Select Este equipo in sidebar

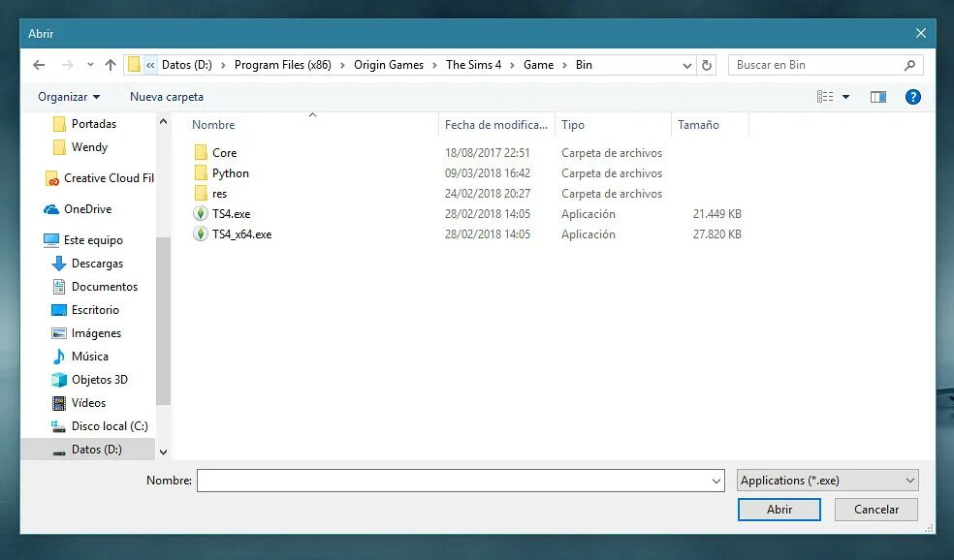coord(93,240)
